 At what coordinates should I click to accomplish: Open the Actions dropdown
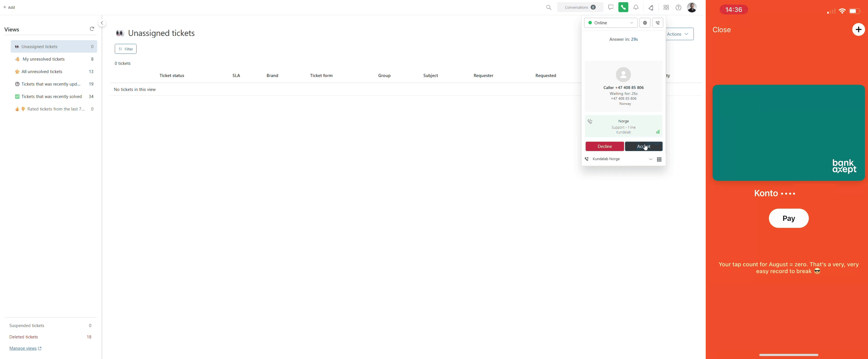[x=679, y=34]
